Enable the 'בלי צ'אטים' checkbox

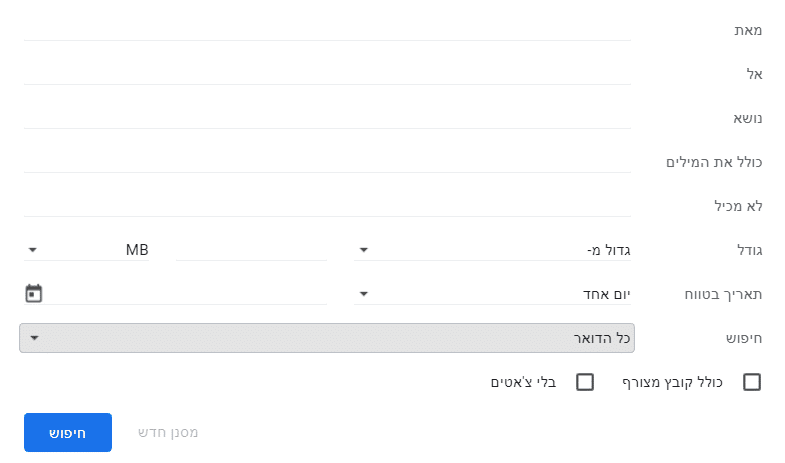click(x=585, y=382)
